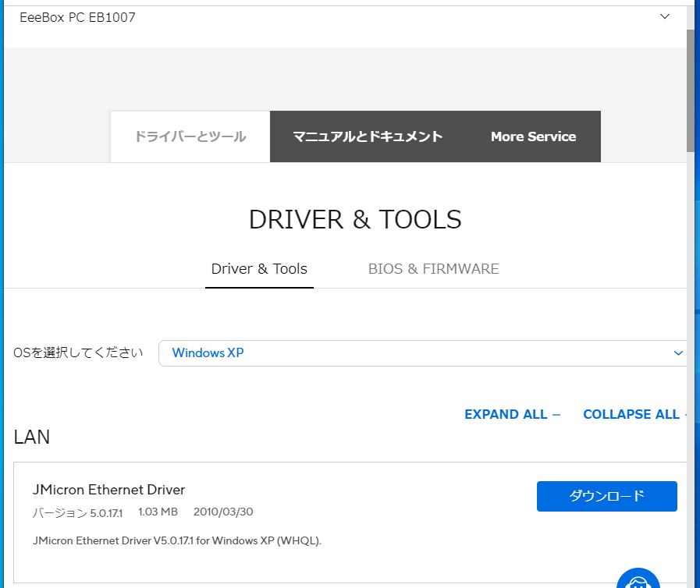This screenshot has width=700, height=588.
Task: Click the WHQL driver description text
Action: coord(177,540)
